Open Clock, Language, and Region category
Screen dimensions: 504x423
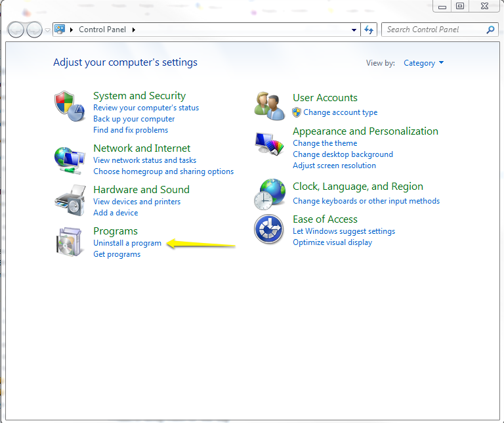[358, 187]
